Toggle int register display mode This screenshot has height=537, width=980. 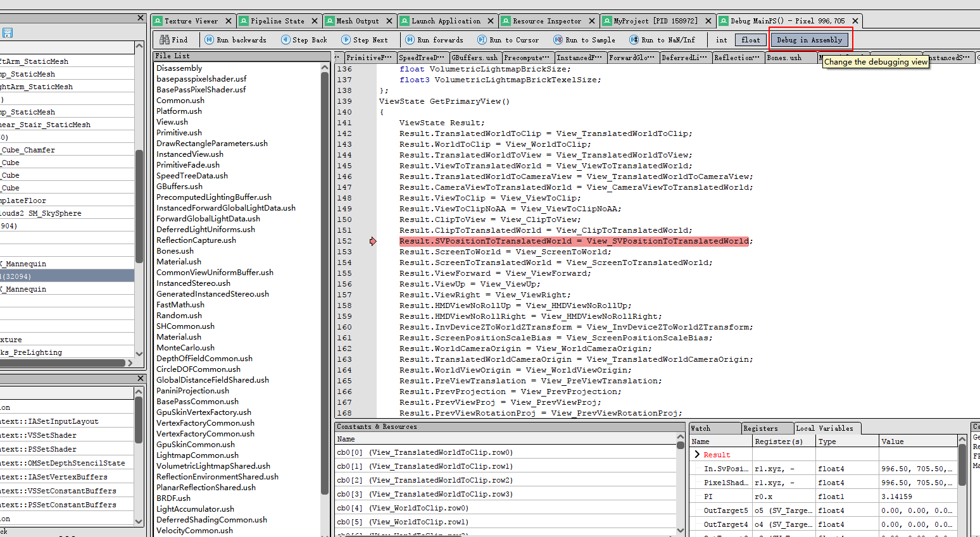tap(721, 39)
